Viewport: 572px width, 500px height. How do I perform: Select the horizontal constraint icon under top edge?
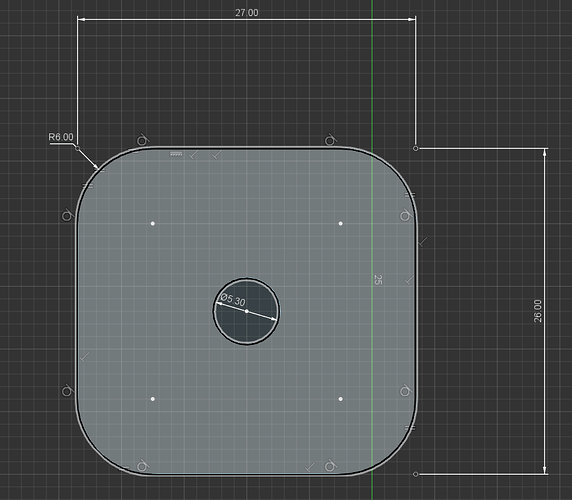[176, 154]
